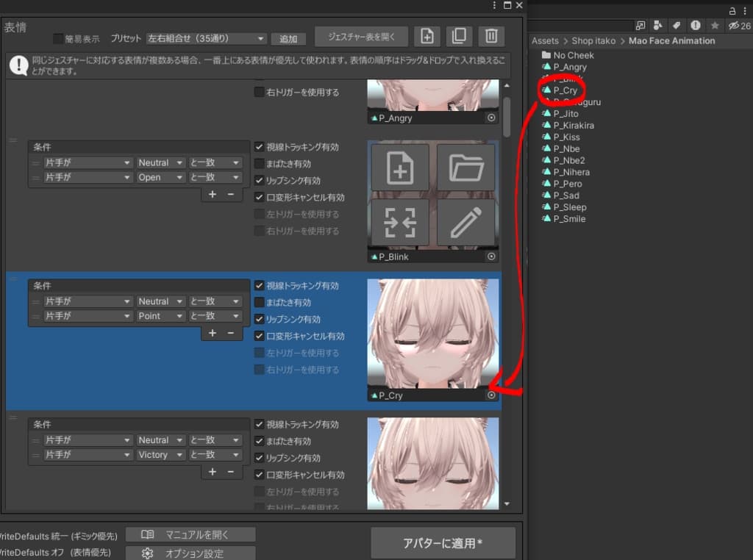Change the Point gesture dropdown

click(160, 315)
